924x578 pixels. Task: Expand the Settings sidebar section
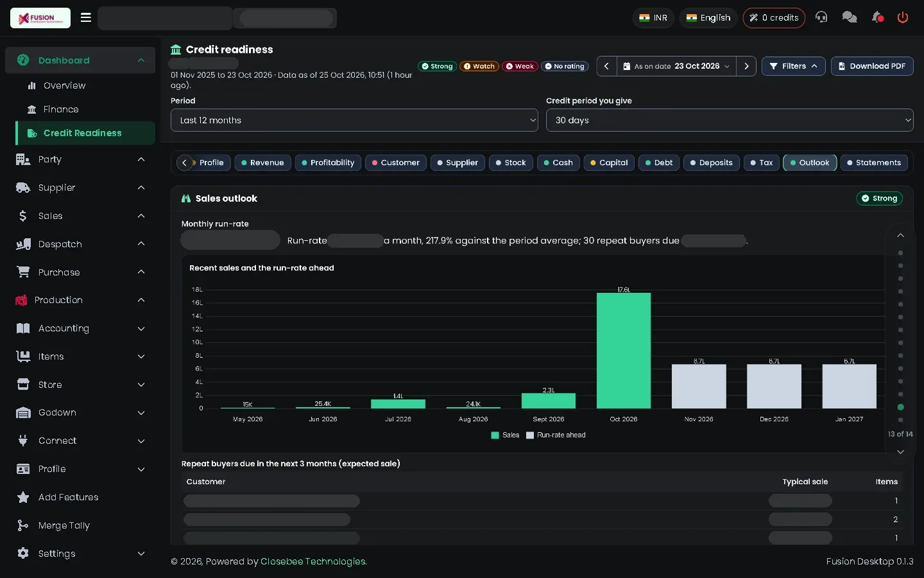click(80, 554)
